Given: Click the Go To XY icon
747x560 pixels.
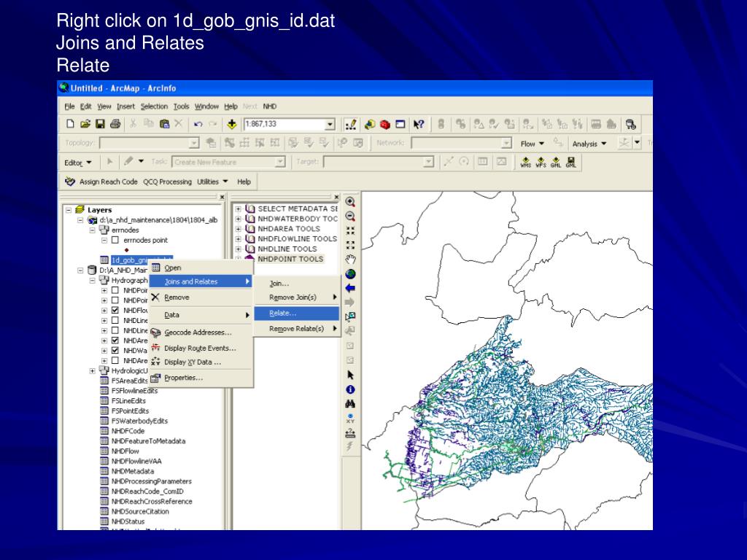Looking at the screenshot, I should (350, 419).
